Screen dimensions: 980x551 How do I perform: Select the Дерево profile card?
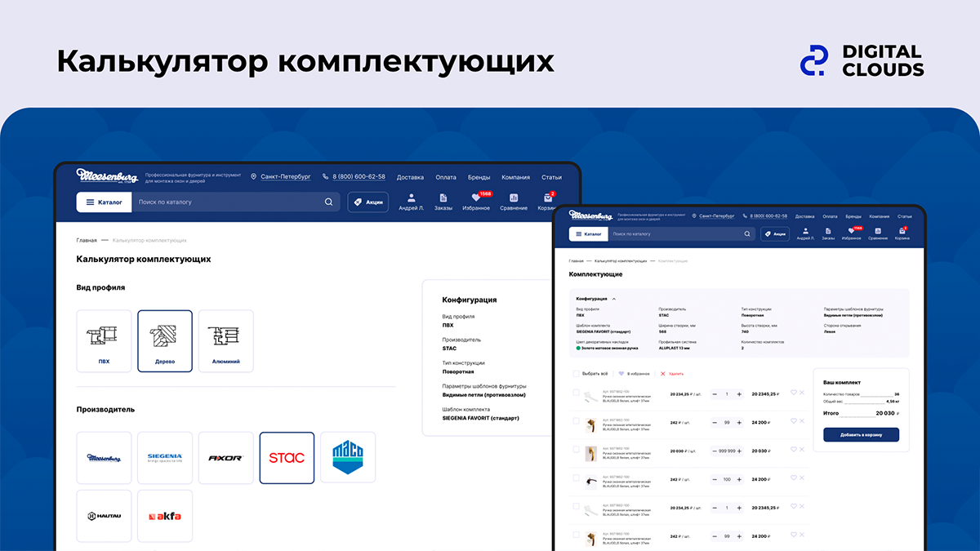click(165, 341)
